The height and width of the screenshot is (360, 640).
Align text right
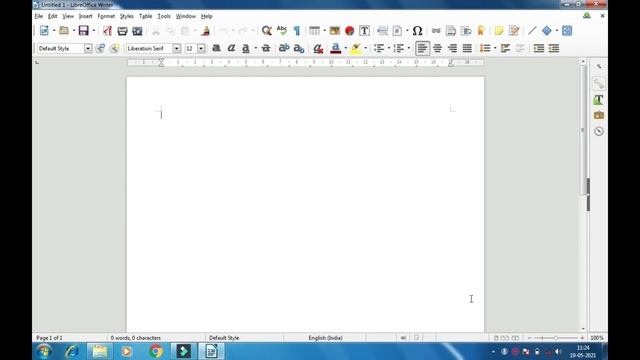452,48
